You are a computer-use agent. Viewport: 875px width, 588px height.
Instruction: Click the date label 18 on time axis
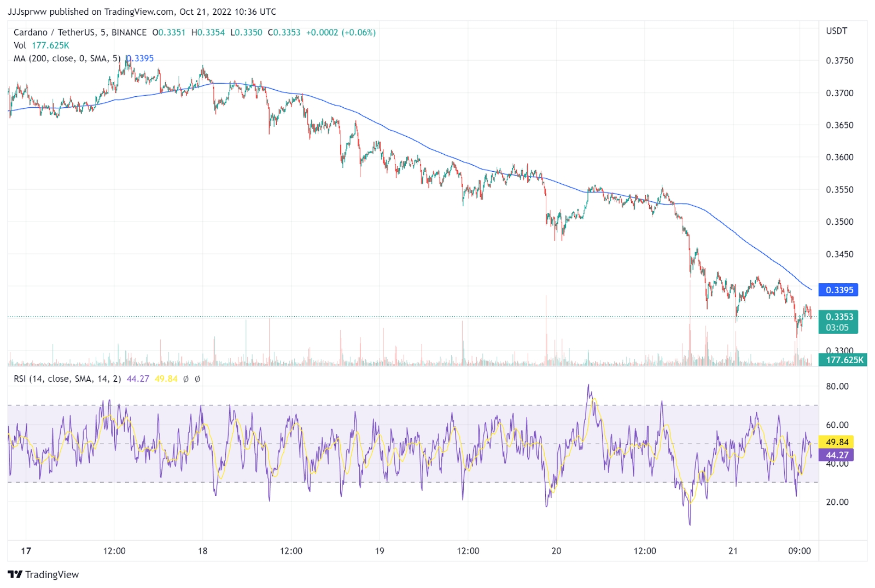(x=202, y=551)
